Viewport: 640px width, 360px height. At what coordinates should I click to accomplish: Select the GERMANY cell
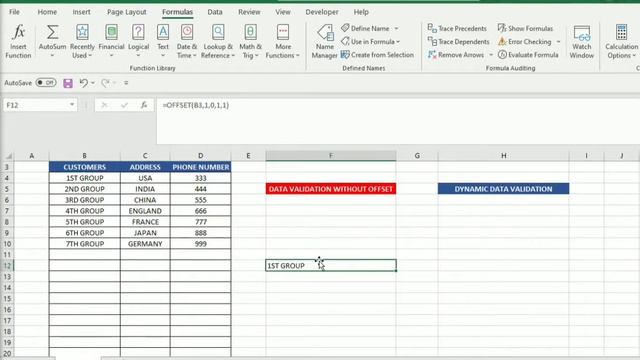(x=145, y=244)
